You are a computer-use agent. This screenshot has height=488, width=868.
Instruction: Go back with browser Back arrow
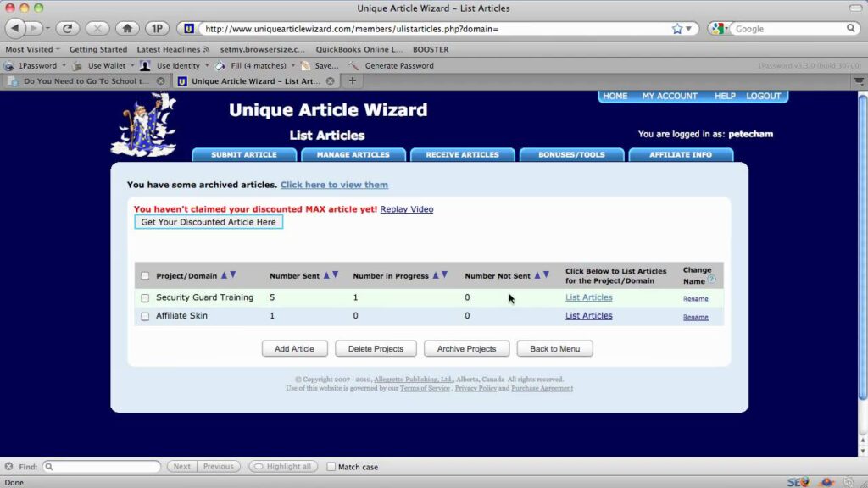pyautogui.click(x=15, y=28)
